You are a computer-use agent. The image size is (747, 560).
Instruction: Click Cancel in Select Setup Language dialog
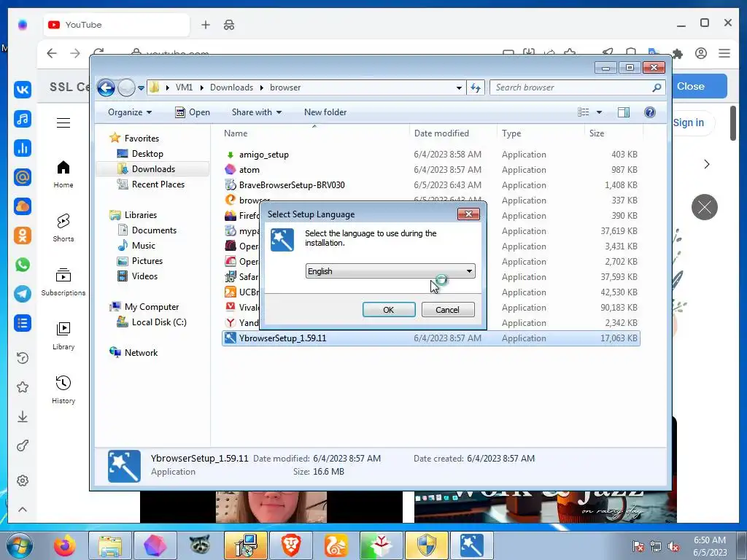pos(447,309)
